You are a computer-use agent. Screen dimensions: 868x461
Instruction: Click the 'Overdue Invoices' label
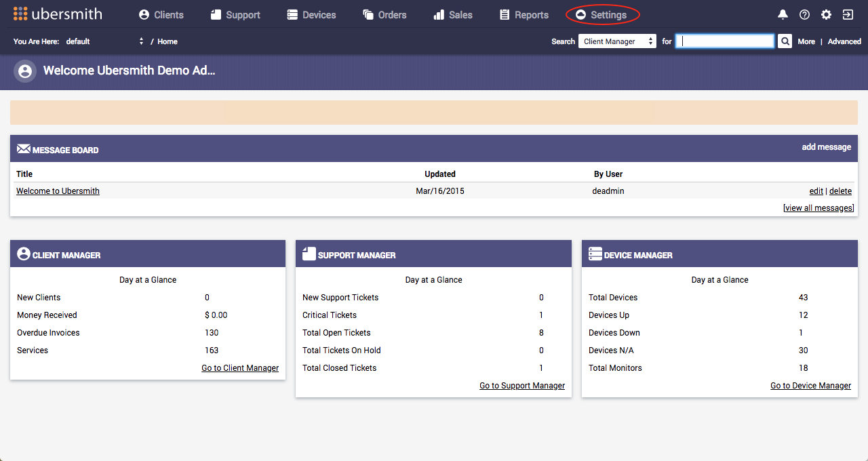coord(48,333)
